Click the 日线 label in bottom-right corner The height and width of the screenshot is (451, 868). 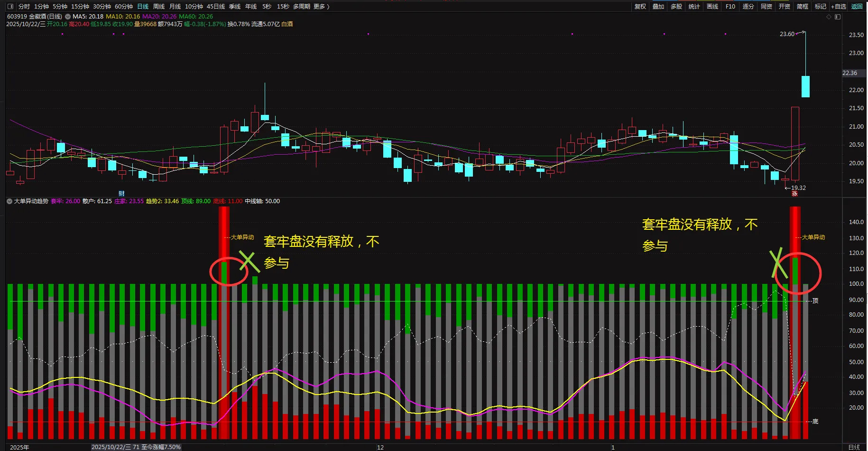tap(854, 447)
